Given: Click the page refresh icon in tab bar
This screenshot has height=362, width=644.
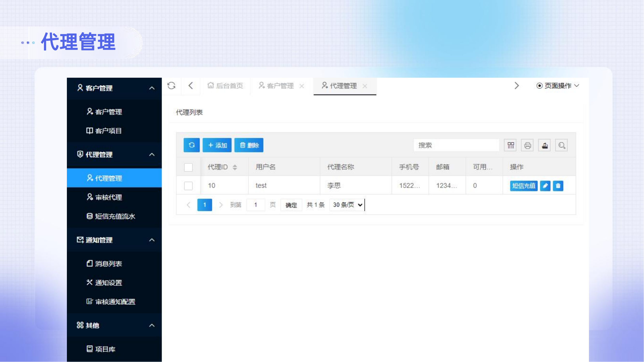Looking at the screenshot, I should [x=171, y=86].
